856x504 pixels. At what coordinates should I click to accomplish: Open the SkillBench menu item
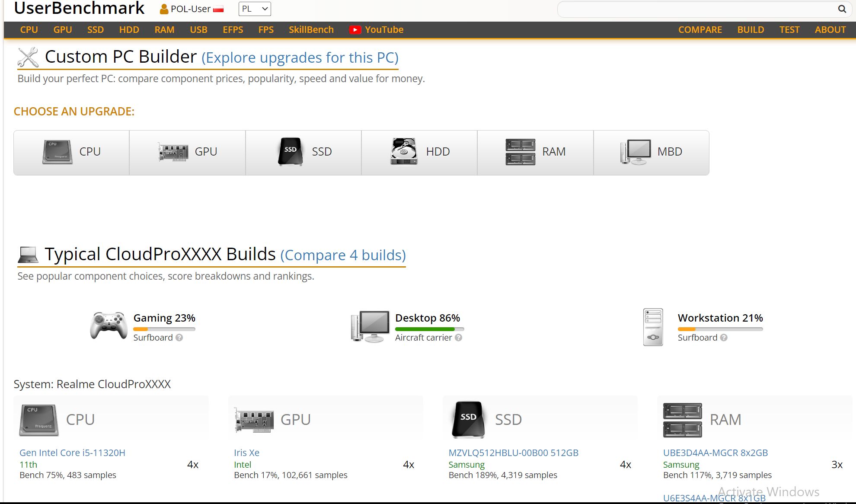[311, 30]
